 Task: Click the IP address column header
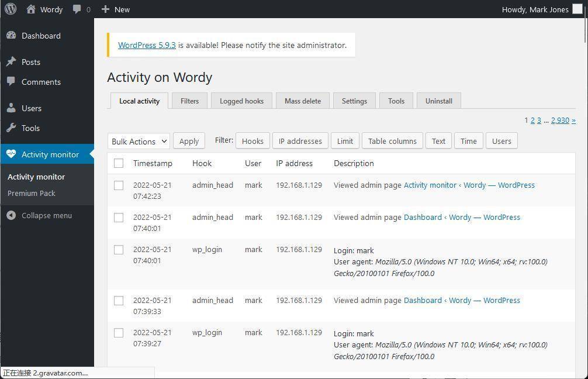(294, 163)
